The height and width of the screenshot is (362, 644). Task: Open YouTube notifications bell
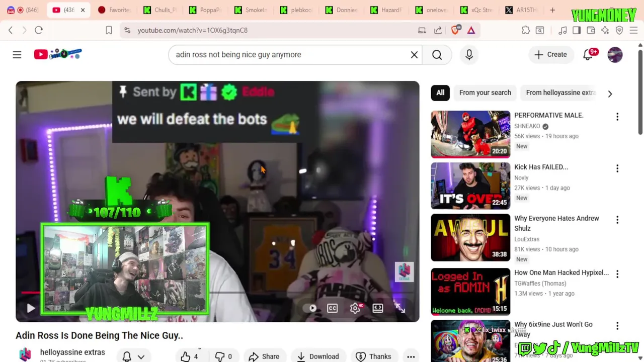[588, 54]
